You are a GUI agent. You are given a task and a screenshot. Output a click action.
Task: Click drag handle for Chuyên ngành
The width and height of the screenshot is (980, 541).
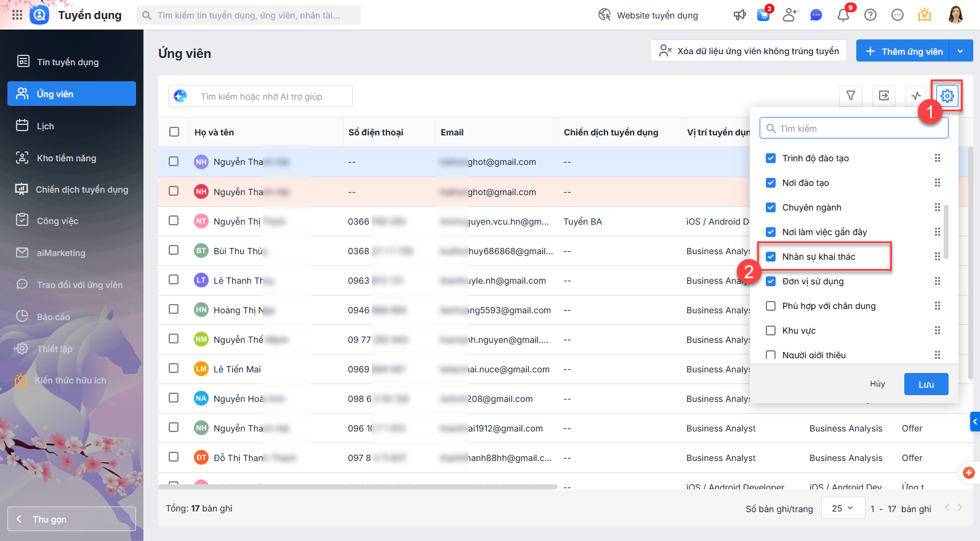pyautogui.click(x=938, y=207)
